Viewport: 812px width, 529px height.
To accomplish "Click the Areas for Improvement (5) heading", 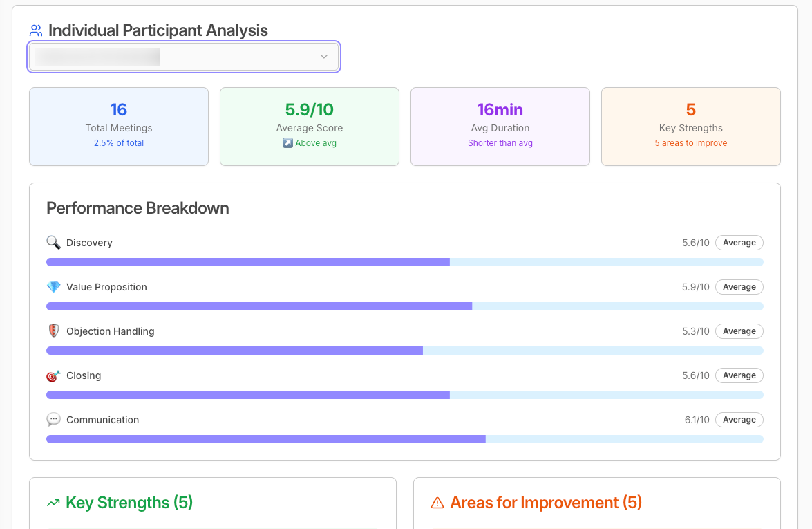I will coord(546,503).
